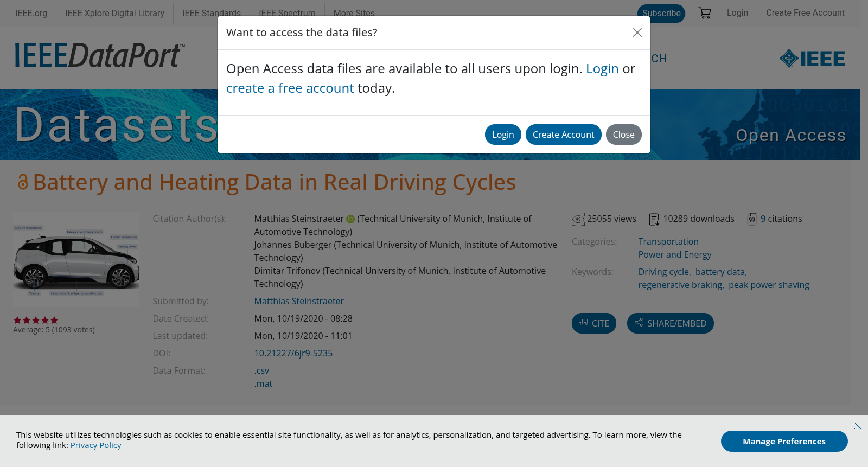The image size is (868, 467).
Task: Open the IEEE Standards link
Action: click(212, 13)
